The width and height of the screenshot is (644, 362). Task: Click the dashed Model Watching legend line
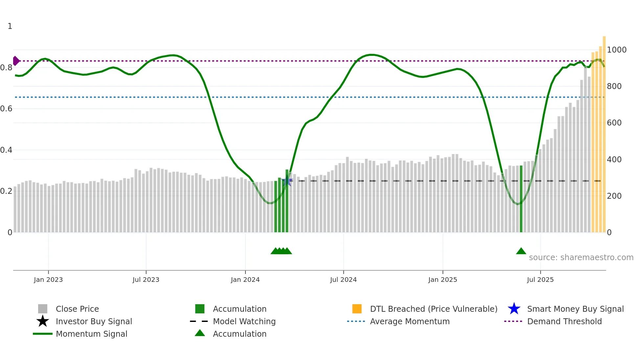pyautogui.click(x=199, y=321)
